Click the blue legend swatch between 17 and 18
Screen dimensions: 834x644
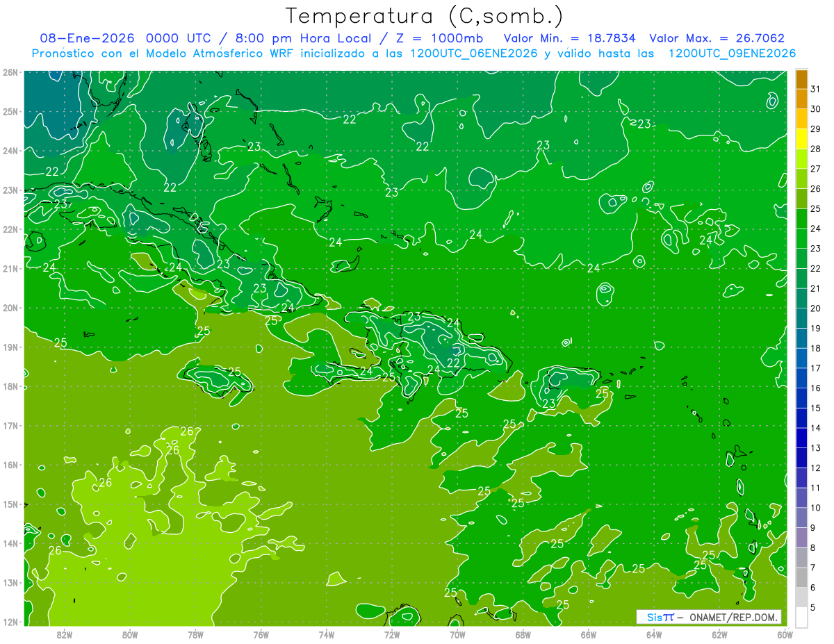pyautogui.click(x=801, y=358)
